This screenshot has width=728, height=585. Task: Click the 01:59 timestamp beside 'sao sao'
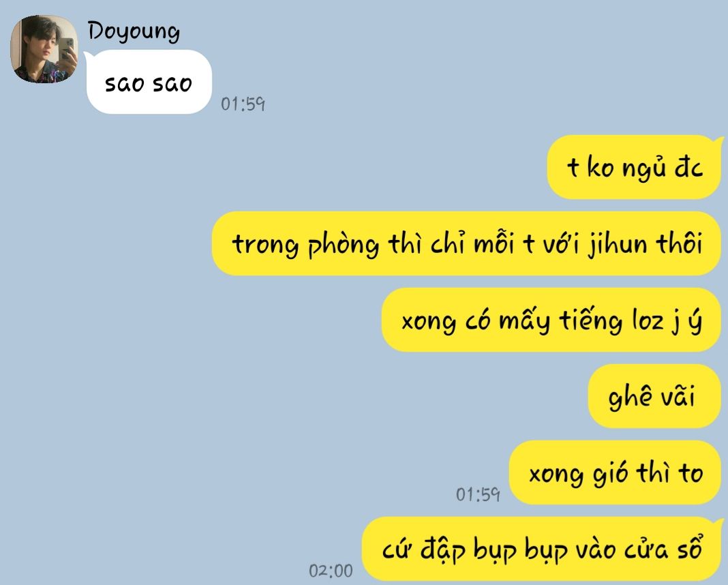pyautogui.click(x=243, y=104)
